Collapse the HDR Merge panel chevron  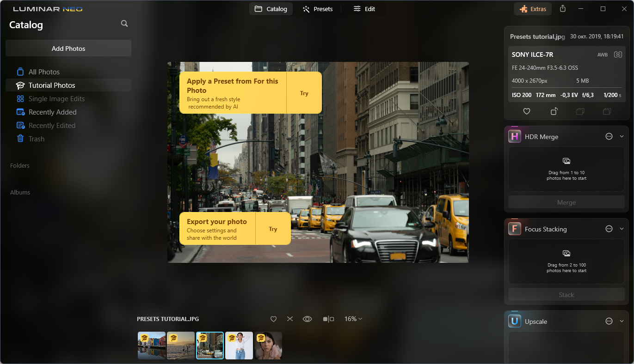click(622, 136)
